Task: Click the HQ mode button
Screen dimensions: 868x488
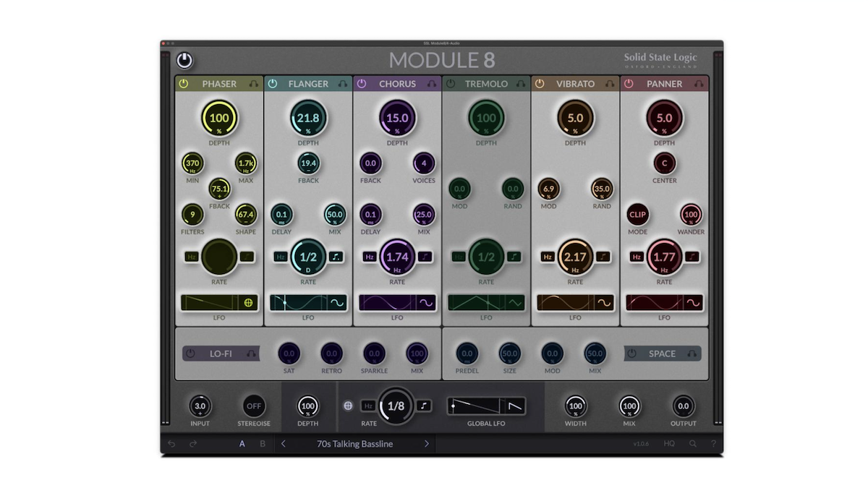Action: pos(669,444)
